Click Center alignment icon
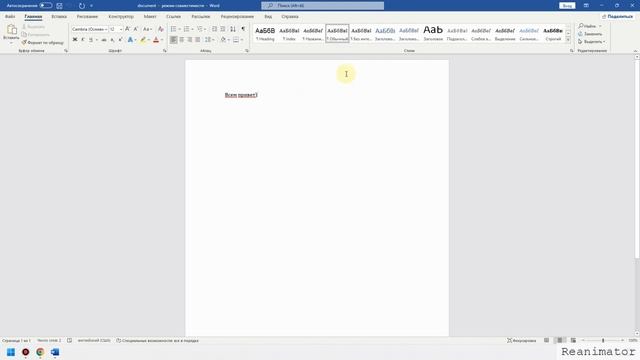Viewport: 640px width, 360px height. [x=182, y=40]
